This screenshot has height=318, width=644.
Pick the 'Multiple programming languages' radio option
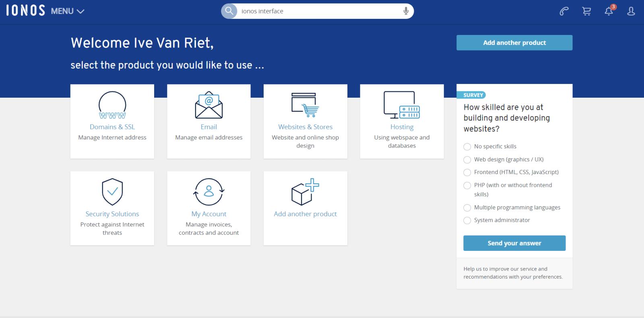point(467,208)
